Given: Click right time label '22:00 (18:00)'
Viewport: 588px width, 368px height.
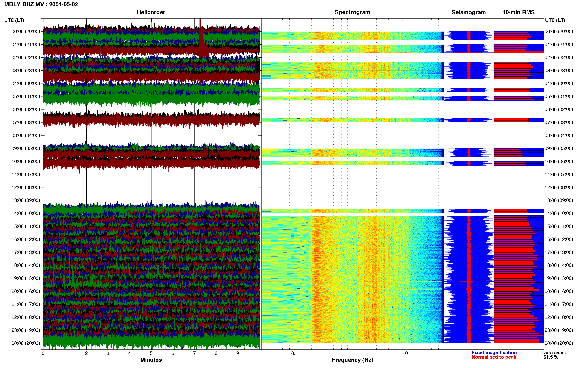Looking at the screenshot, I should click(559, 317).
